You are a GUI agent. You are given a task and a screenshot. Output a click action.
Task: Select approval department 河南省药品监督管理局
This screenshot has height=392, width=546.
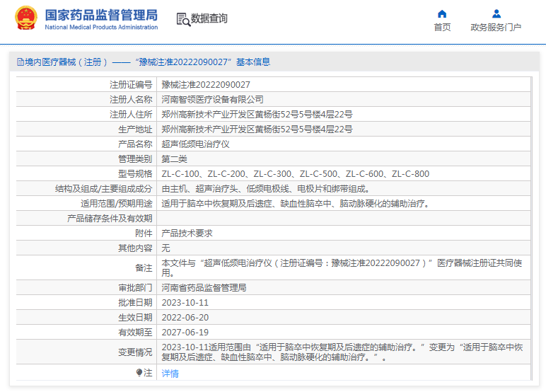point(204,288)
